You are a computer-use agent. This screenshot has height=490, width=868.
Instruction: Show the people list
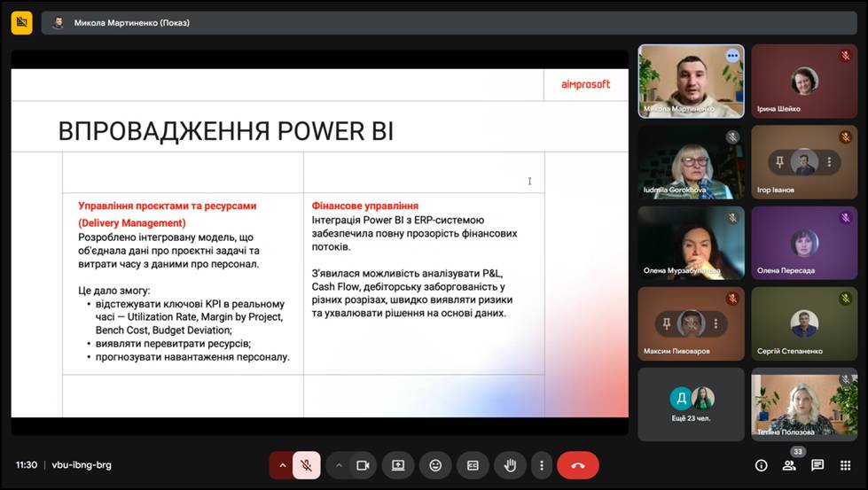(x=789, y=465)
